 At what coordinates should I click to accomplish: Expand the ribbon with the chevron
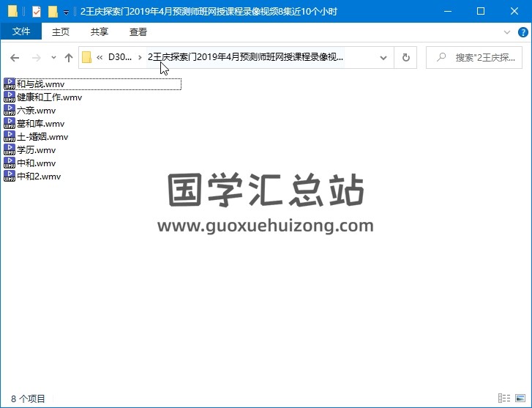pos(507,32)
